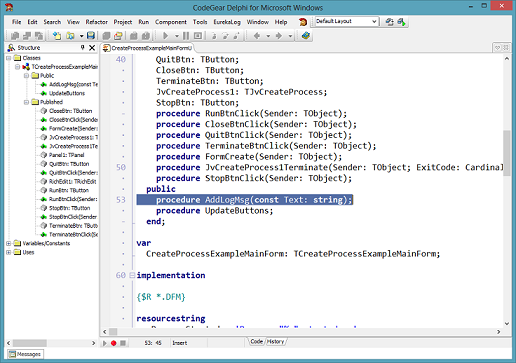This screenshot has height=363, width=516.
Task: Open the Project menu
Action: (x=123, y=22)
